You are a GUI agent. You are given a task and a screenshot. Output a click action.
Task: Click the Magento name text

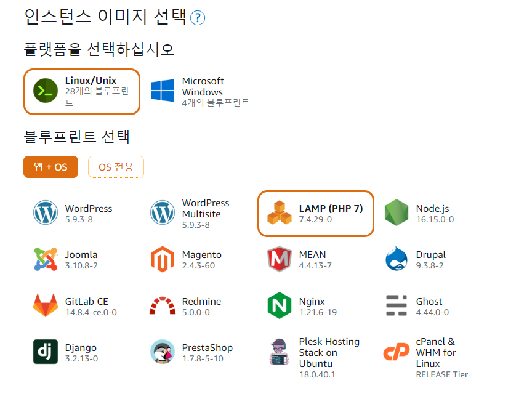[201, 255]
